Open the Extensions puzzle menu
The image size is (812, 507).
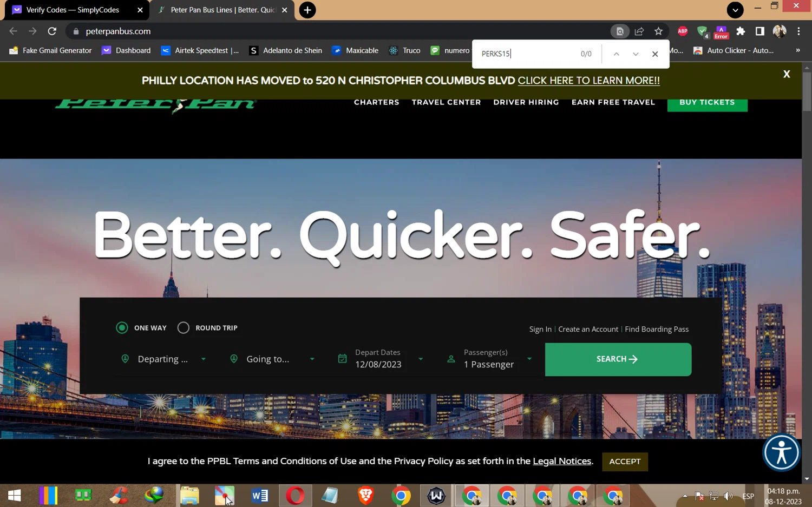pyautogui.click(x=741, y=31)
